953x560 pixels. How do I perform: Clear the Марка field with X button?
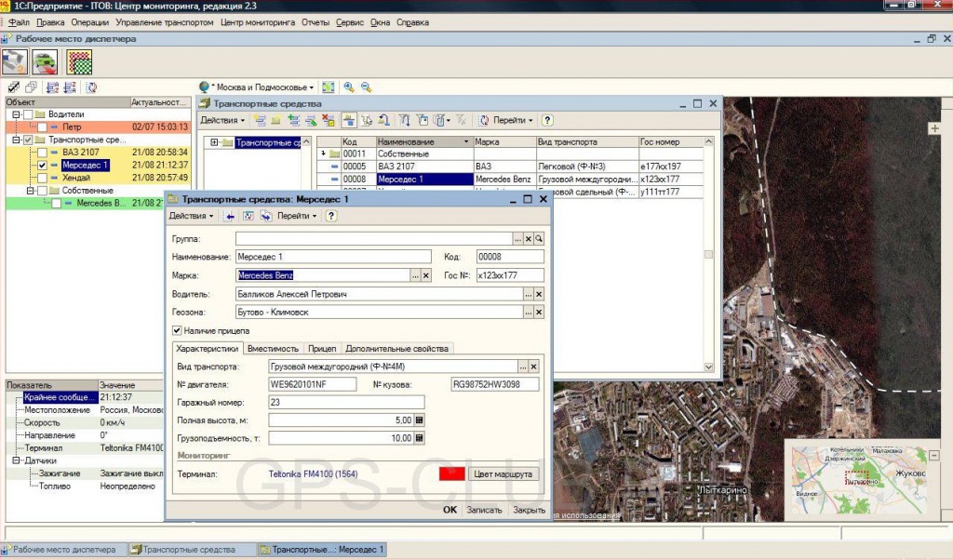coord(426,275)
